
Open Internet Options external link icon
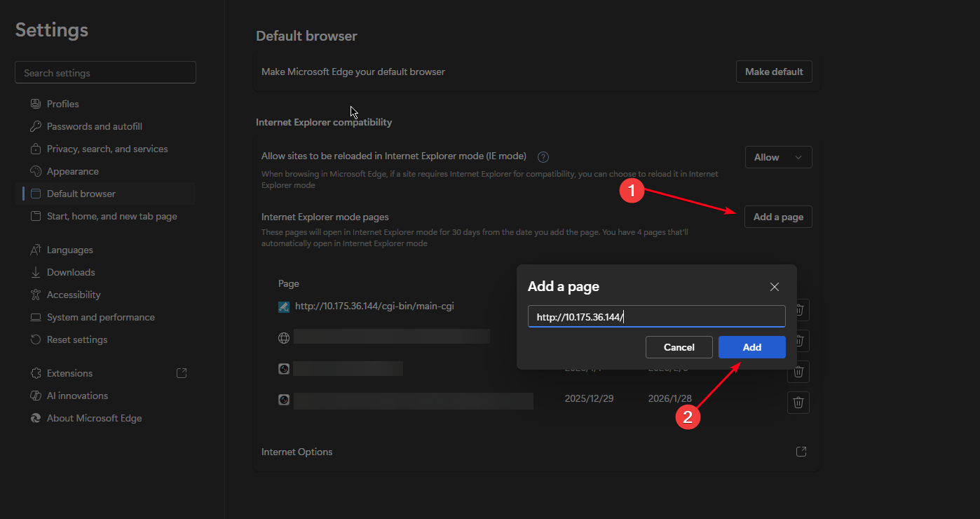pos(801,452)
